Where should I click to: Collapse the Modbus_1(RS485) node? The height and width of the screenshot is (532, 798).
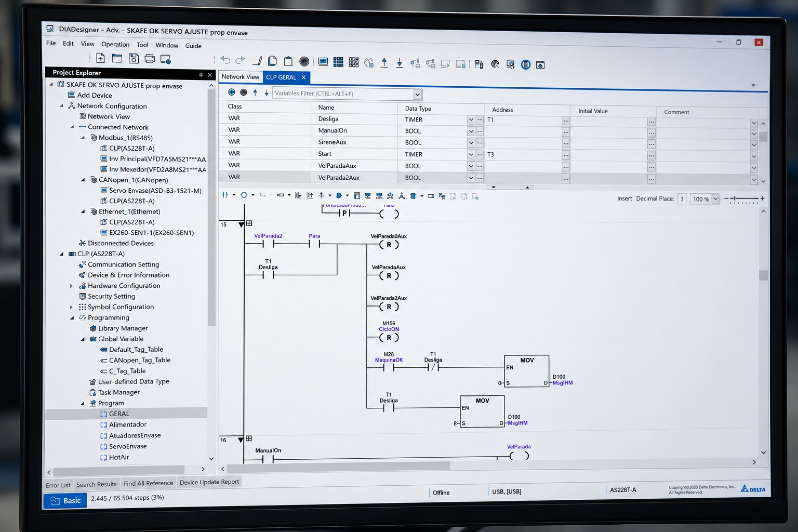(83, 137)
